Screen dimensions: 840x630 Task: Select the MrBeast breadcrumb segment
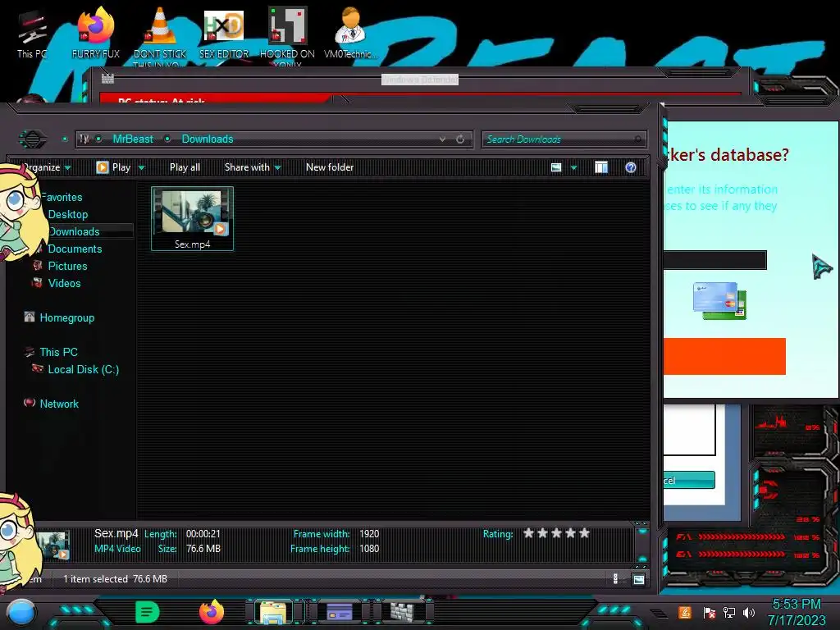tap(133, 139)
